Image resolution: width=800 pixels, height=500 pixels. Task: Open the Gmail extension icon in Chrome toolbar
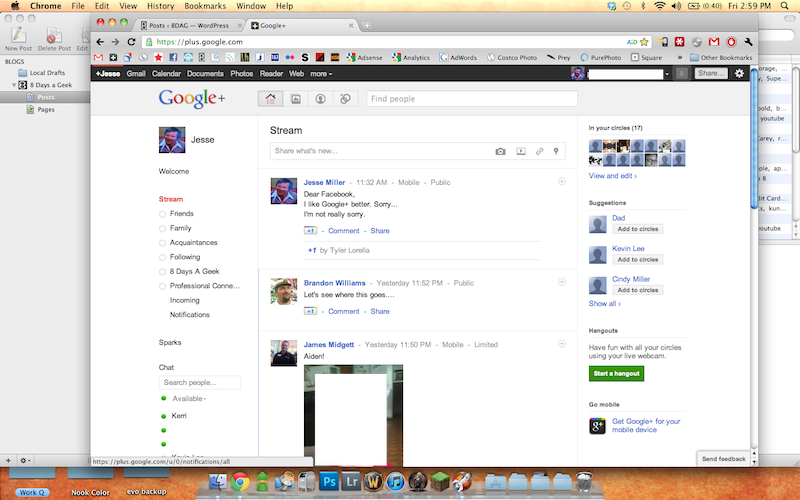pos(714,42)
